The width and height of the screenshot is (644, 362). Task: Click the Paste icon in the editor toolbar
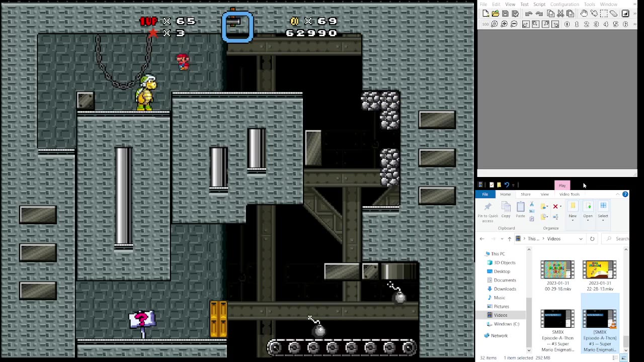tap(570, 14)
